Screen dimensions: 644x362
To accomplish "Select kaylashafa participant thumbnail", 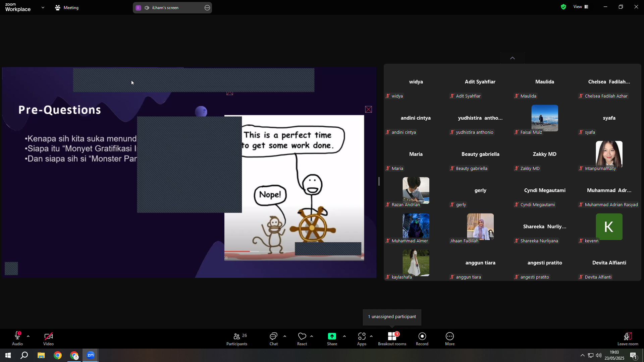I will 416,263.
